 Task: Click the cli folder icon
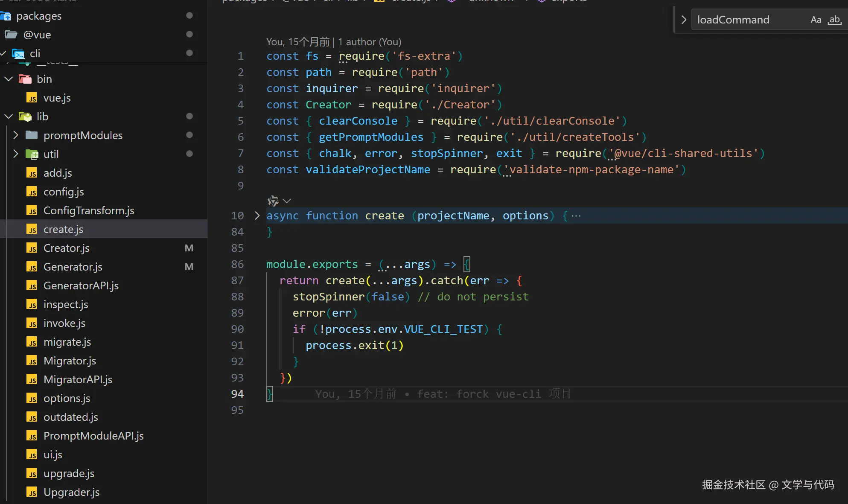click(x=18, y=54)
